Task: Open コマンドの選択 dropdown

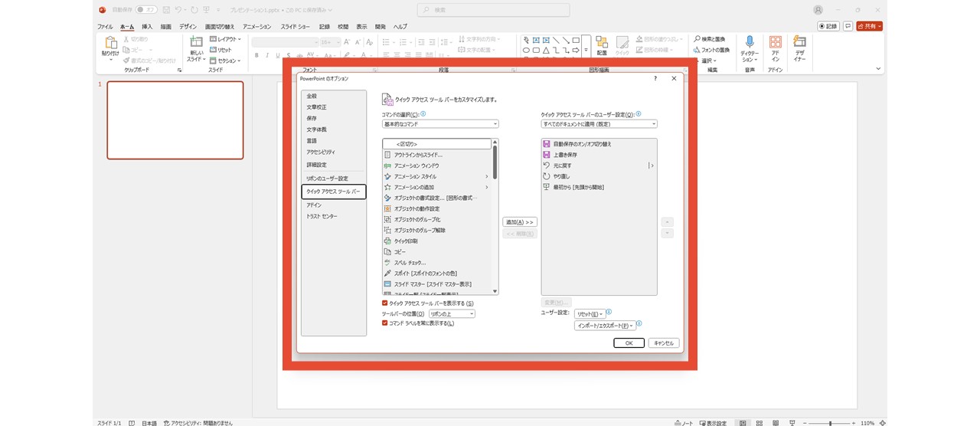Action: (440, 124)
